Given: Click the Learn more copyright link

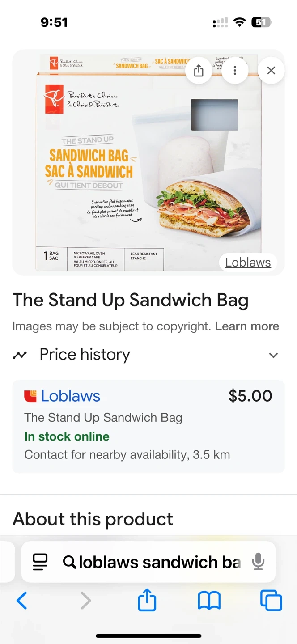Looking at the screenshot, I should [x=247, y=326].
